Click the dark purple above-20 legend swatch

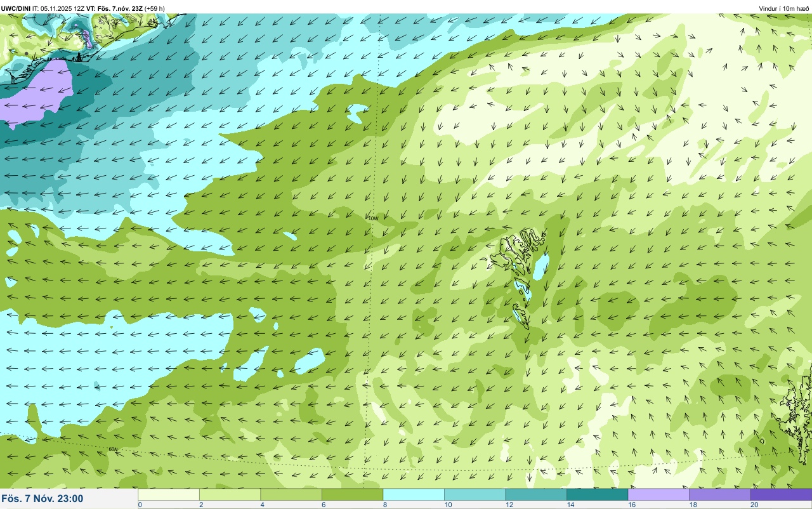coord(781,494)
